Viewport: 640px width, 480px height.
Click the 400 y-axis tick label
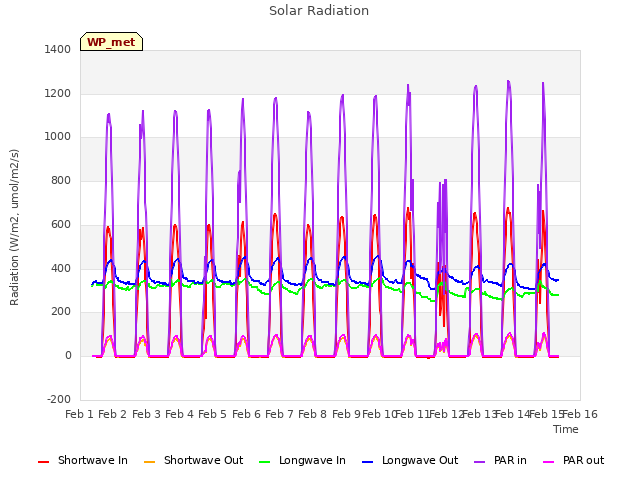61,269
